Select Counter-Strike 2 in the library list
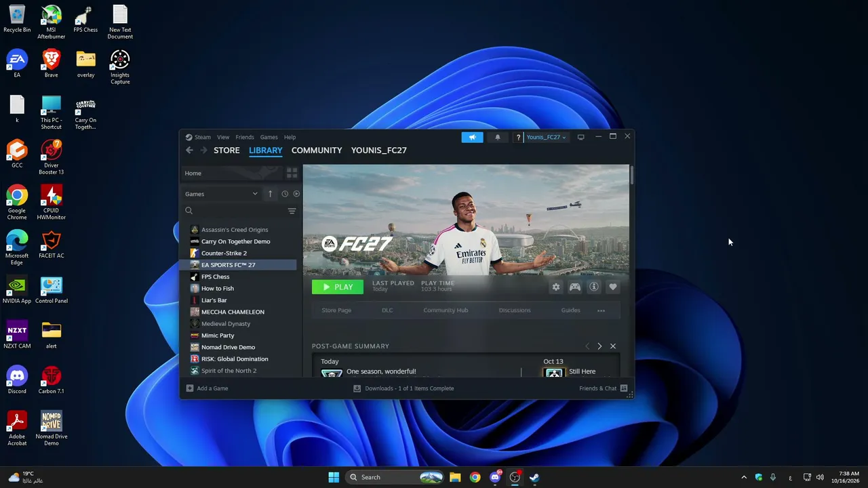 (239, 253)
